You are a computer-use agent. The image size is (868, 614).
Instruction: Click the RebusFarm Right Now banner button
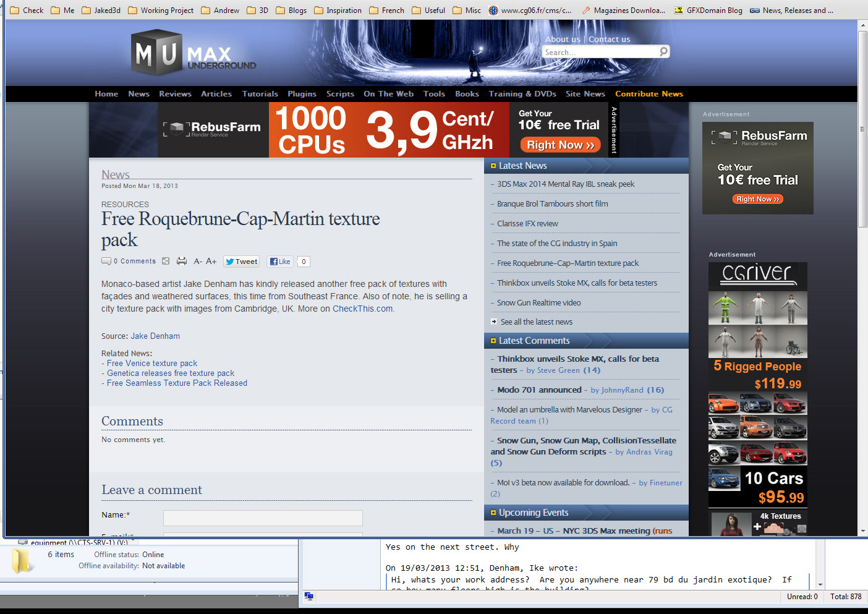560,145
